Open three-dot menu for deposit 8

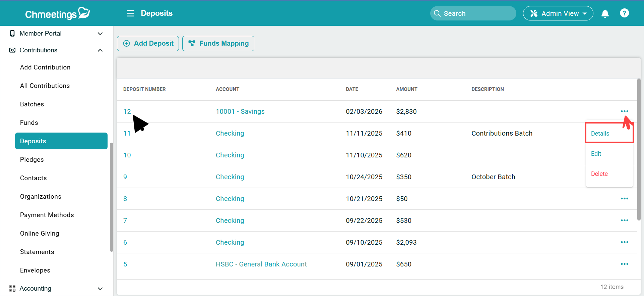tap(624, 199)
